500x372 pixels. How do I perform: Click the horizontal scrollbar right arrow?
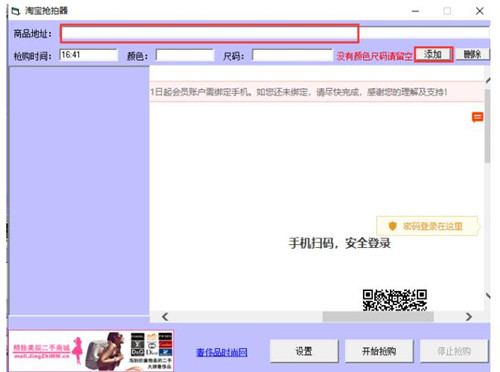pyautogui.click(x=469, y=317)
